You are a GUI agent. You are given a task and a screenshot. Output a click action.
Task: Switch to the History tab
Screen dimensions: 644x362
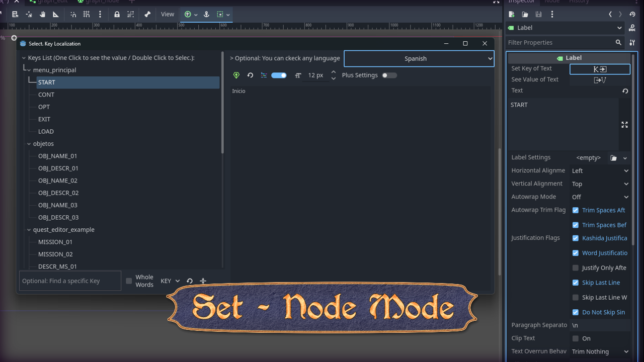click(x=579, y=2)
